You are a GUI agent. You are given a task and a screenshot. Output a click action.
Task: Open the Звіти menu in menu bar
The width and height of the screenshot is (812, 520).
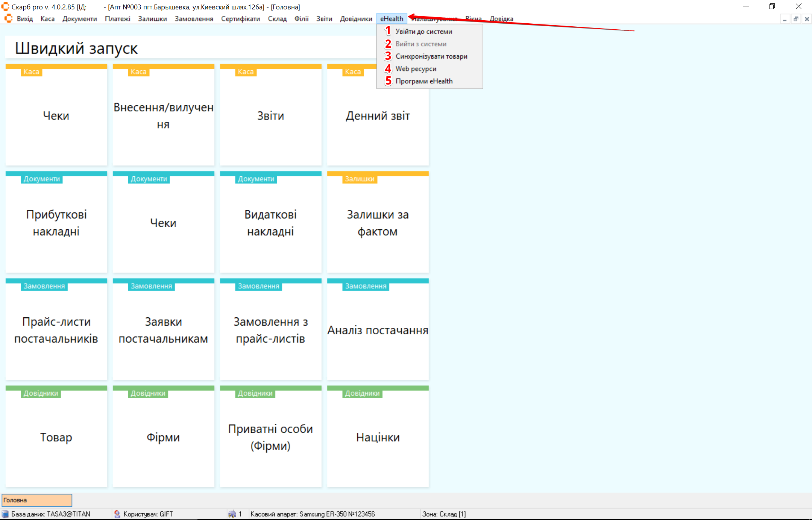[324, 19]
